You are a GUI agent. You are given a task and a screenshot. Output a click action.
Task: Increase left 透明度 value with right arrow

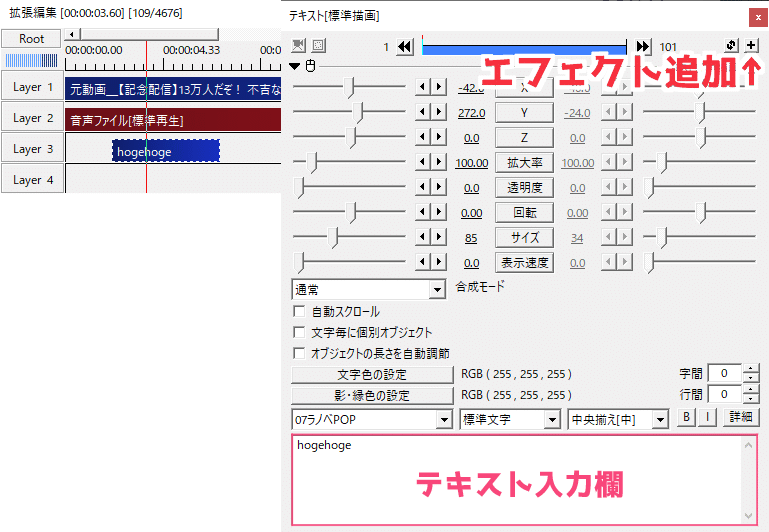tap(439, 187)
